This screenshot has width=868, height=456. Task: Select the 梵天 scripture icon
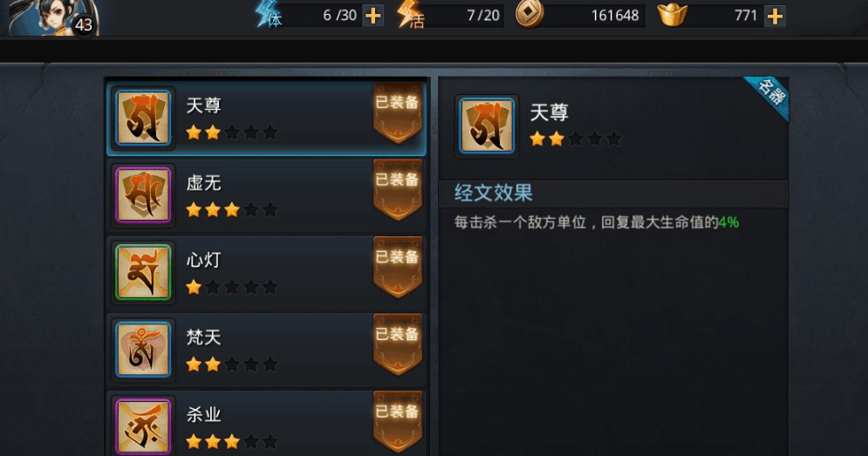(x=143, y=350)
